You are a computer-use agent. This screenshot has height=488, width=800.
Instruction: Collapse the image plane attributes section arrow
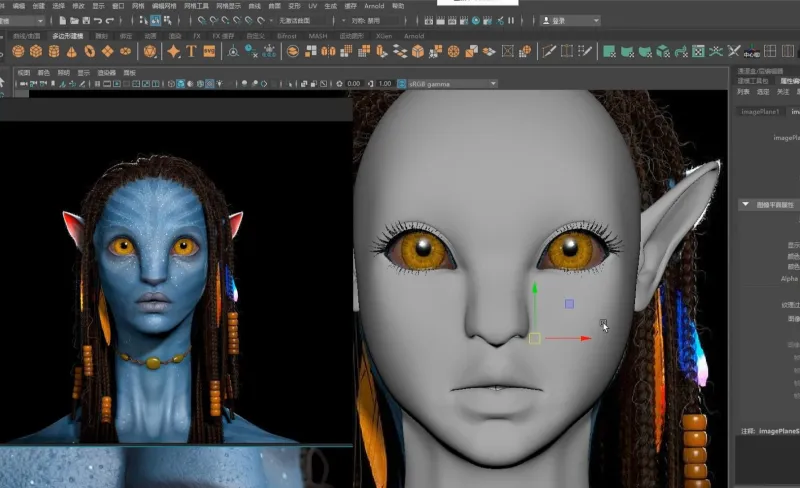(x=745, y=204)
